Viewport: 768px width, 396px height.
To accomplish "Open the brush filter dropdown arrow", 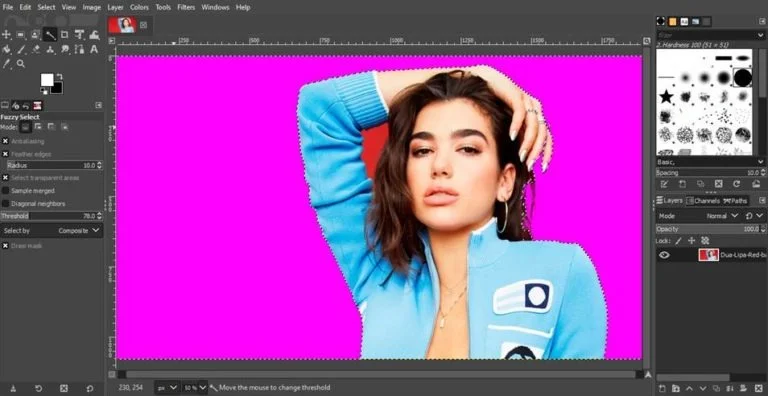I will [x=760, y=35].
